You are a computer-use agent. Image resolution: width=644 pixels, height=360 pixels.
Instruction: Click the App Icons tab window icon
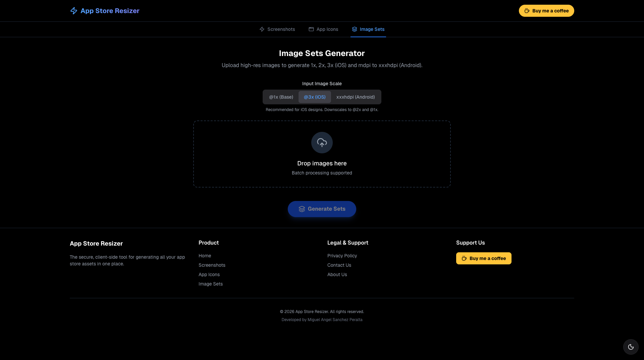click(311, 29)
